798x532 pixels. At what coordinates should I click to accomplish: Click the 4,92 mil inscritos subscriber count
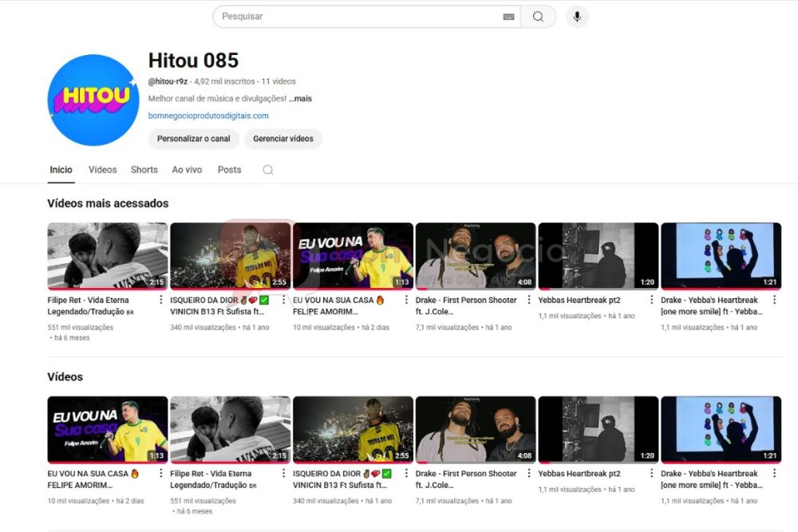[x=224, y=81]
